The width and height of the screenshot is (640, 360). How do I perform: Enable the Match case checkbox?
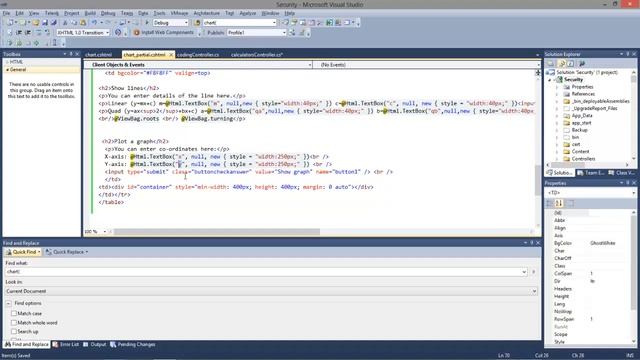pyautogui.click(x=14, y=313)
